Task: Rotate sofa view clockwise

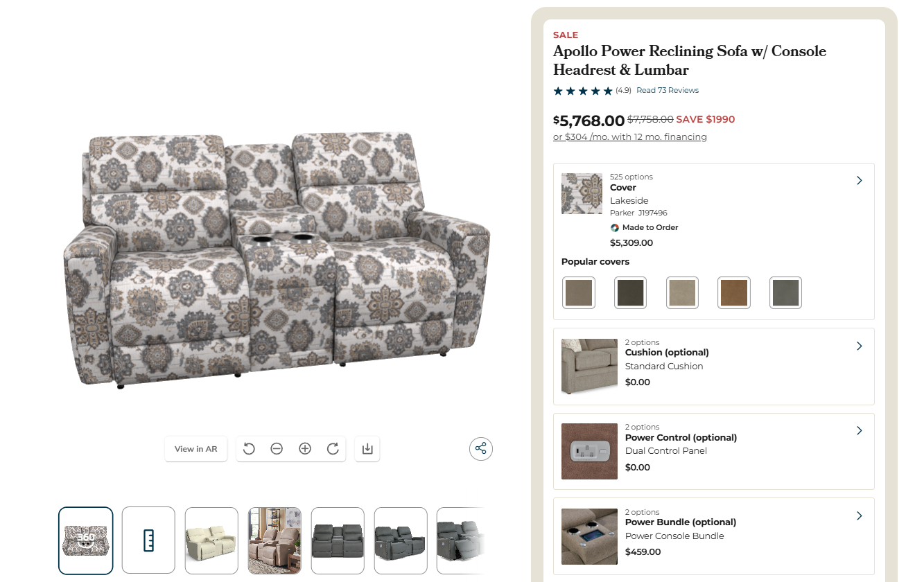Action: click(x=333, y=449)
